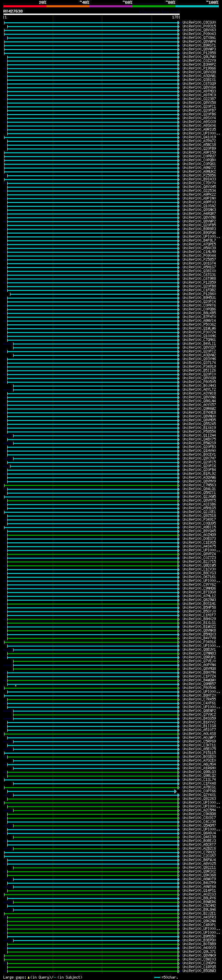The image size is (222, 980).
Task: Select hit UniRef100_Q9LPW0
Action: 199,57
